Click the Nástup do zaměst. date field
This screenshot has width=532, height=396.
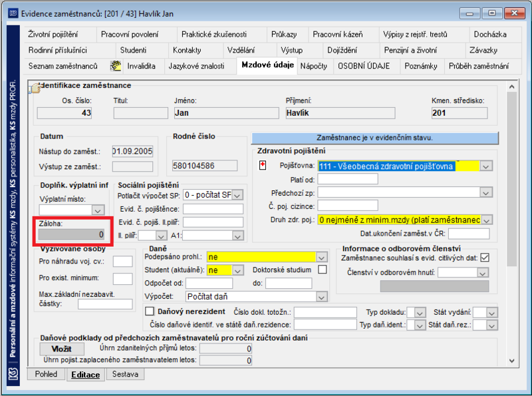pos(132,151)
